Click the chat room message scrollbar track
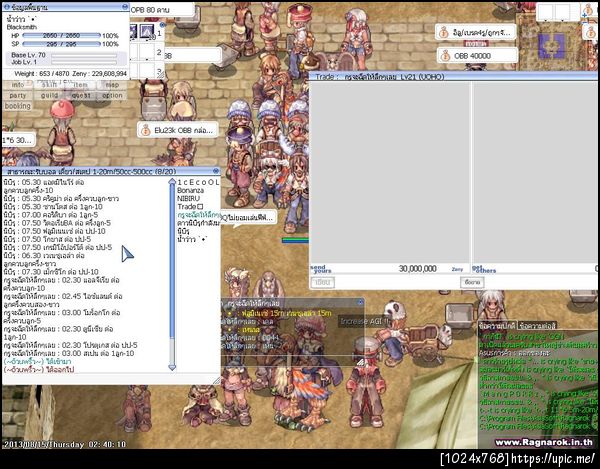600x469 pixels. (172, 274)
